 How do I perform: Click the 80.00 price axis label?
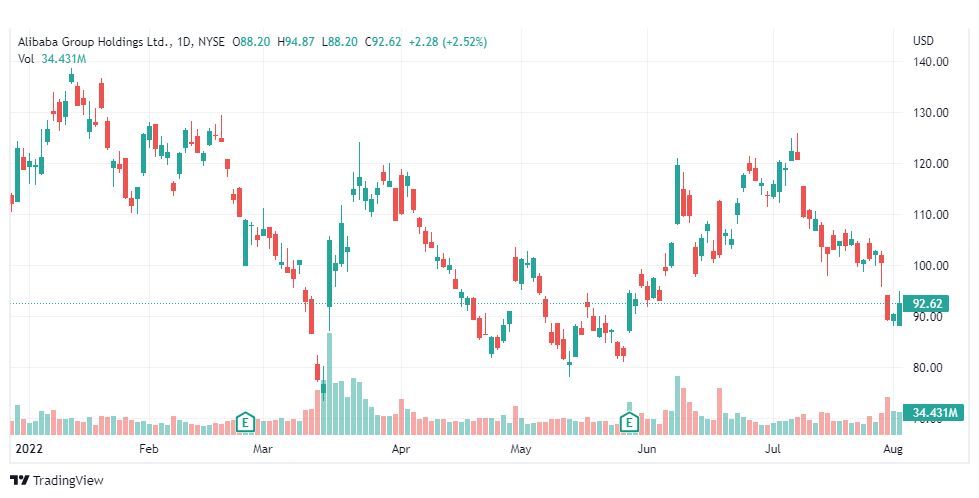point(927,368)
